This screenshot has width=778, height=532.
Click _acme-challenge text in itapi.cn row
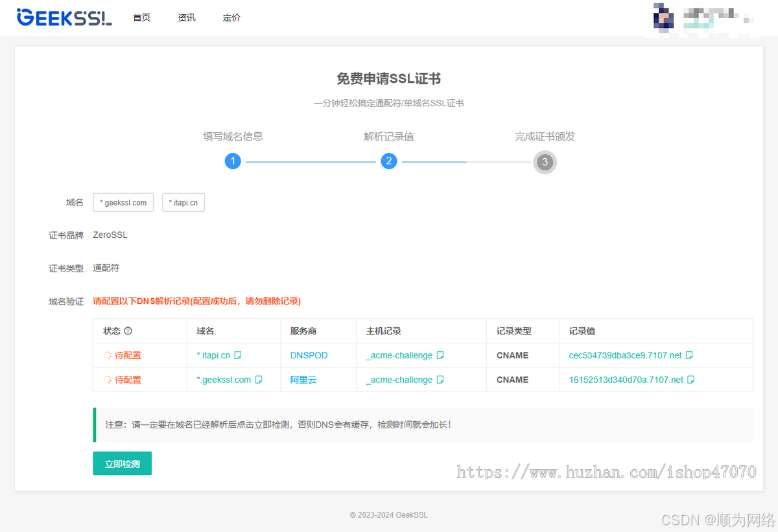tap(399, 355)
